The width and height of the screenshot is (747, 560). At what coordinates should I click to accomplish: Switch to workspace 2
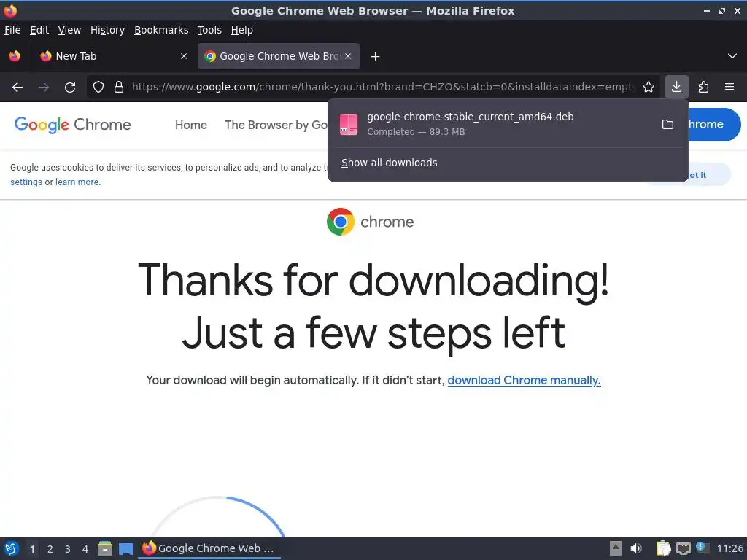[50, 549]
